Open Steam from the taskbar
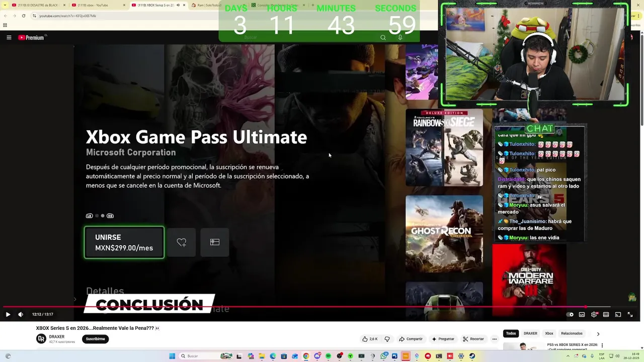Viewport: 644px width, 362px height. tap(472, 356)
